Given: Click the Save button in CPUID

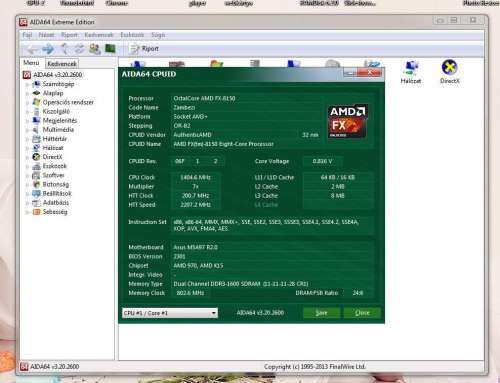Looking at the screenshot, I should point(321,313).
